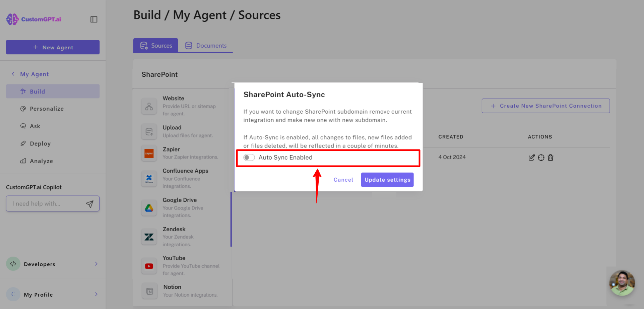
Task: Click the CREATED column header
Action: pyautogui.click(x=451, y=137)
